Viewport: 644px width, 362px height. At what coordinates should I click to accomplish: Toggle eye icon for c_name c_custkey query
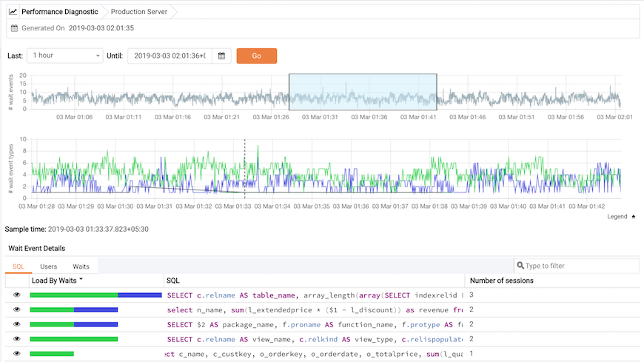click(17, 353)
